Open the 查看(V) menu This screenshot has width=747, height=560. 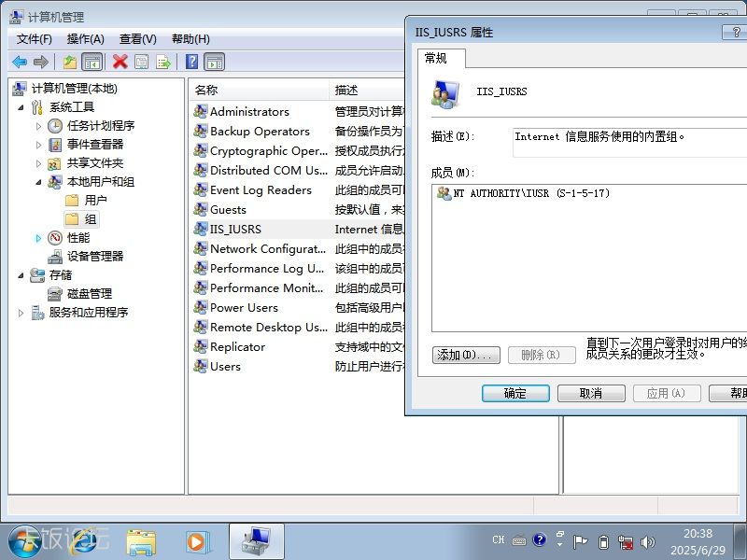point(137,39)
